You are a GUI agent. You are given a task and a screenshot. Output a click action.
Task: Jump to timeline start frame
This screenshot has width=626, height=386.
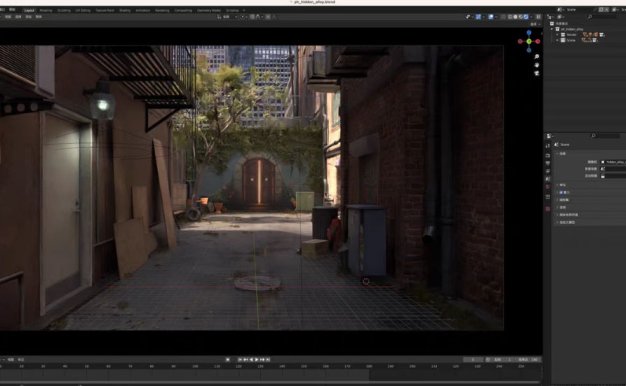(x=240, y=359)
